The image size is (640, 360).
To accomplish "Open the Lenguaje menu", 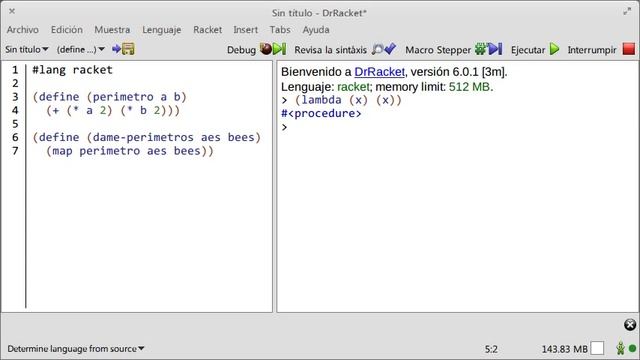I will point(162,30).
